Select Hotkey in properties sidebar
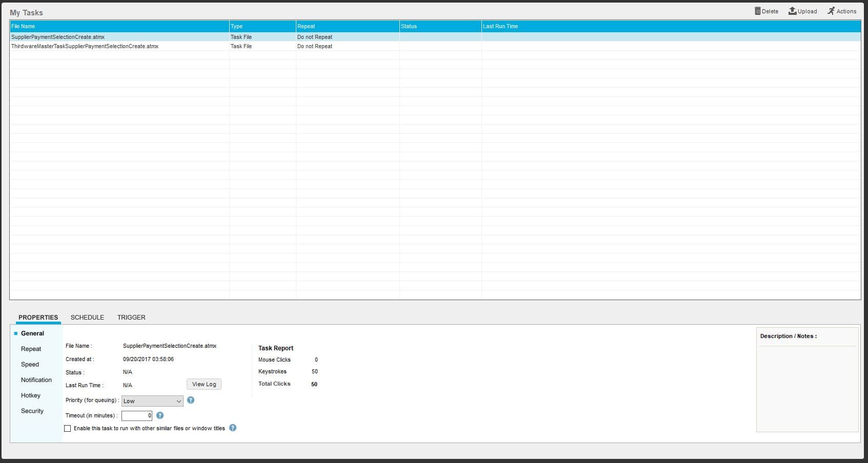This screenshot has height=463, width=868. pyautogui.click(x=31, y=395)
